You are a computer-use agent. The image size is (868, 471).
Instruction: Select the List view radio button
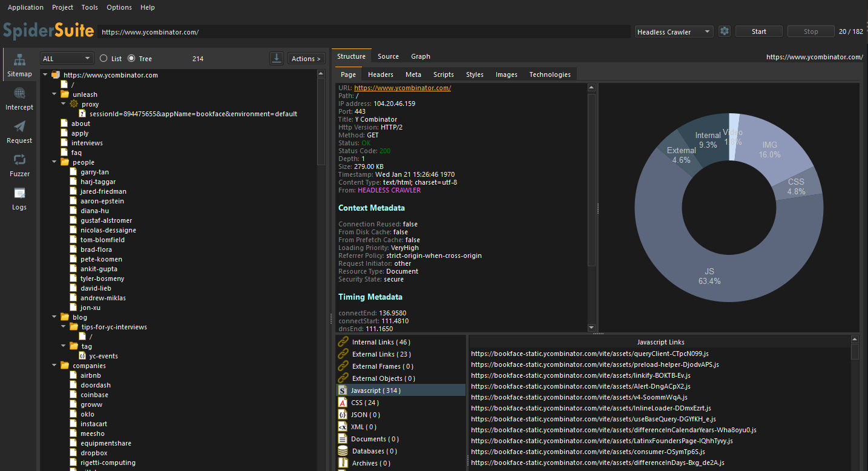(x=104, y=59)
